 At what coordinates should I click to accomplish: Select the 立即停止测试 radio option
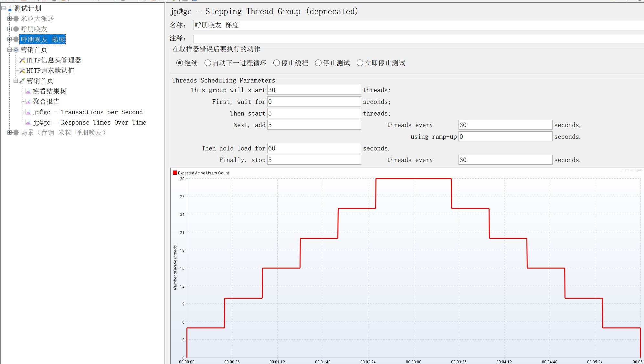(360, 63)
